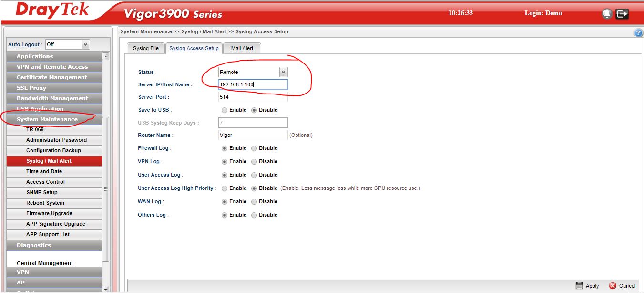644x293 pixels.
Task: Switch to the Mail Alert tab
Action: (242, 48)
